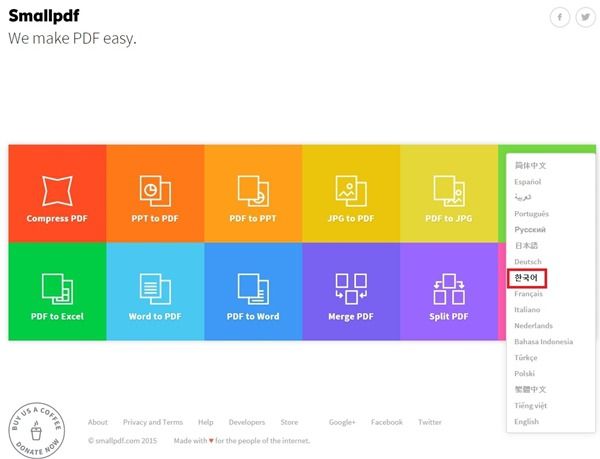This screenshot has height=459, width=600.
Task: Choose 简体中文 from the language menu
Action: 530,165
